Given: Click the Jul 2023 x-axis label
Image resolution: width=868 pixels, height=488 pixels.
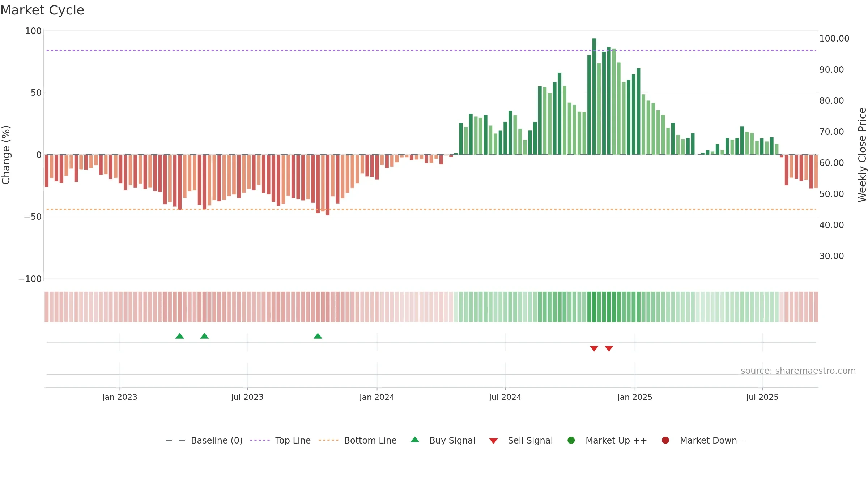Looking at the screenshot, I should point(247,397).
